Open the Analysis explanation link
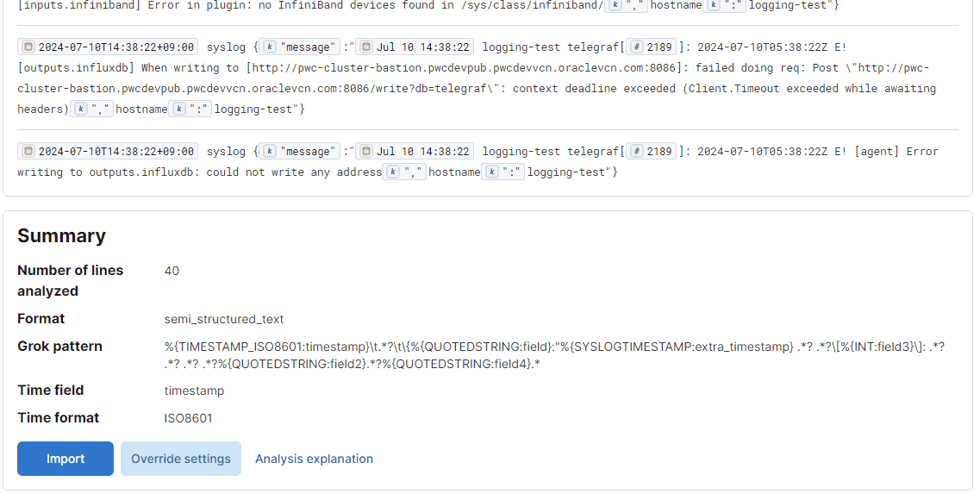Screen dimensions: 980x494 [314, 459]
